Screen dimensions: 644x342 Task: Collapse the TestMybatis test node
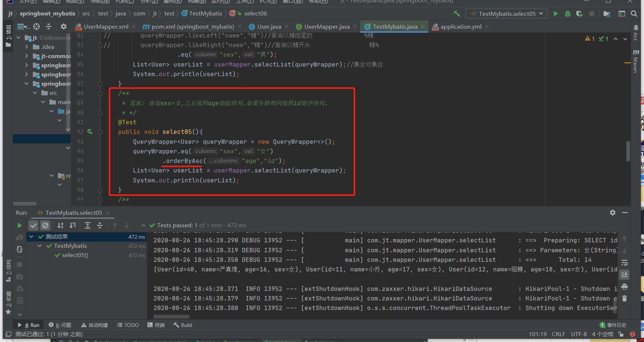pyautogui.click(x=39, y=246)
